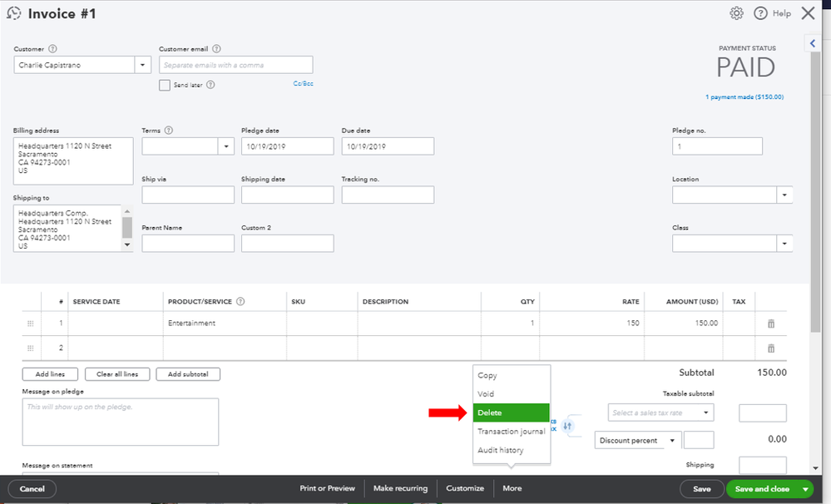Click the Tracking no. field
This screenshot has height=504, width=831.
point(388,195)
